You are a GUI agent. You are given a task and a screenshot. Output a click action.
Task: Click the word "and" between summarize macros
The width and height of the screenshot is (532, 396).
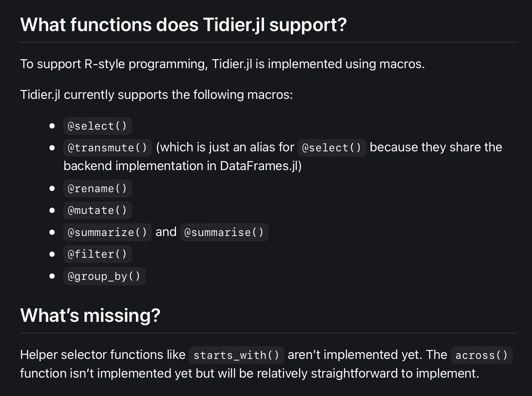coord(166,232)
